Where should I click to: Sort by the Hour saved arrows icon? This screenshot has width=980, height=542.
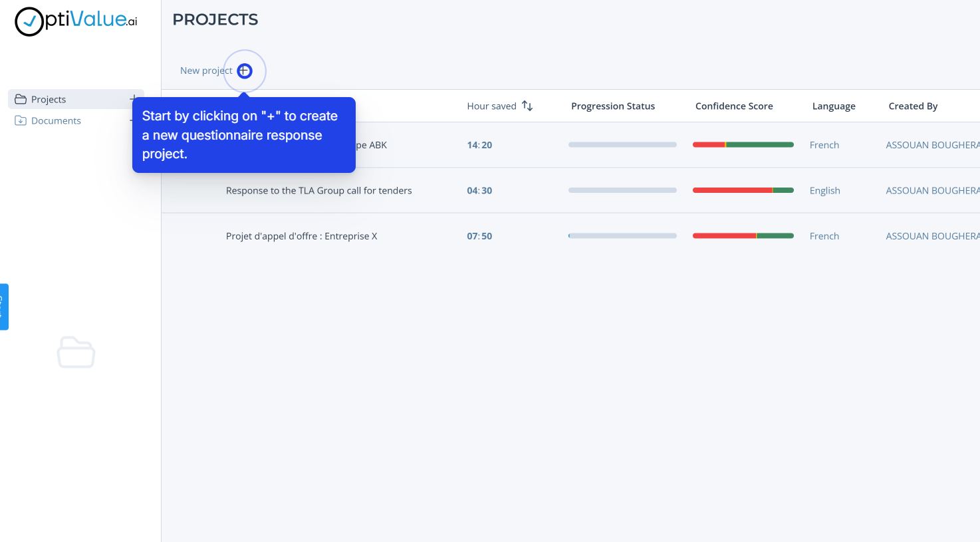527,106
